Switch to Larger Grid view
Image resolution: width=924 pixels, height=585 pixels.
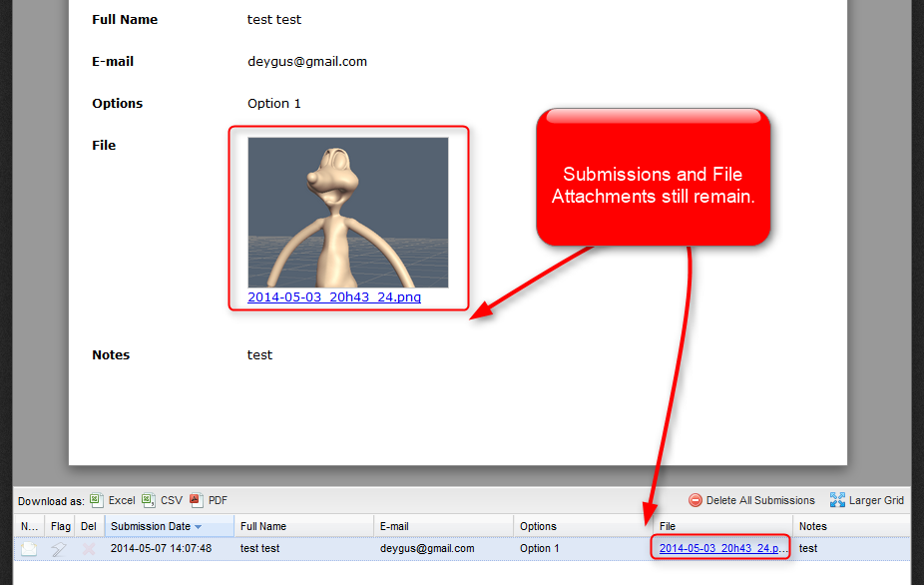(x=867, y=500)
